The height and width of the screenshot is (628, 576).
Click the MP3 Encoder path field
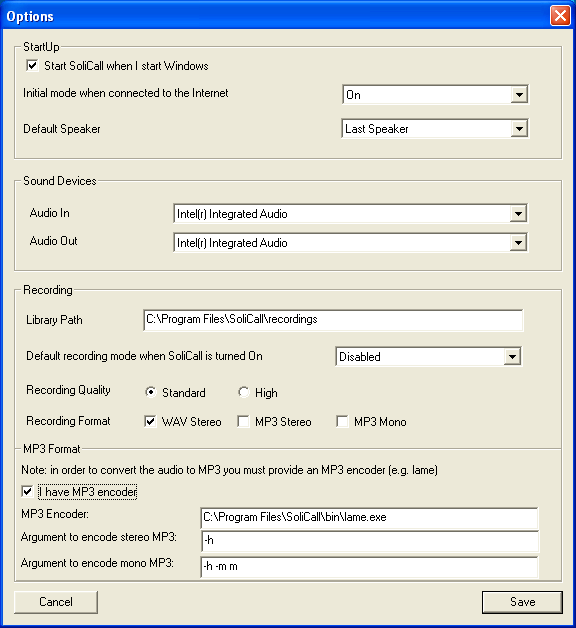tap(369, 518)
